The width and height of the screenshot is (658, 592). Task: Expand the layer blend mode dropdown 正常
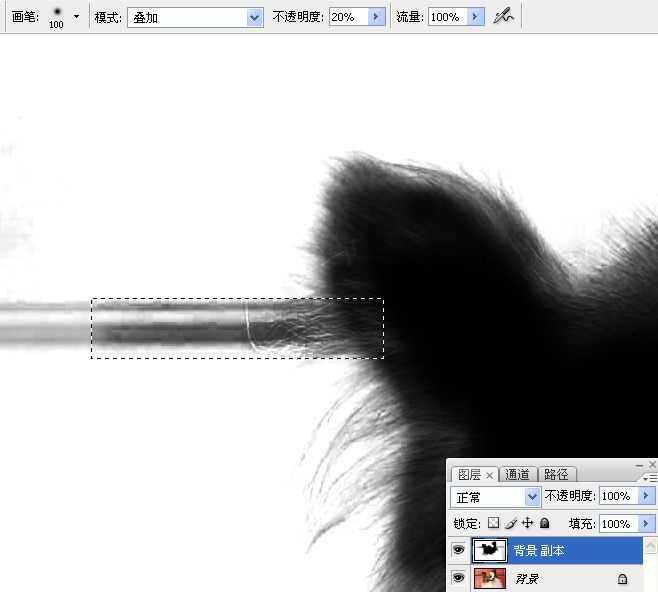pos(532,497)
